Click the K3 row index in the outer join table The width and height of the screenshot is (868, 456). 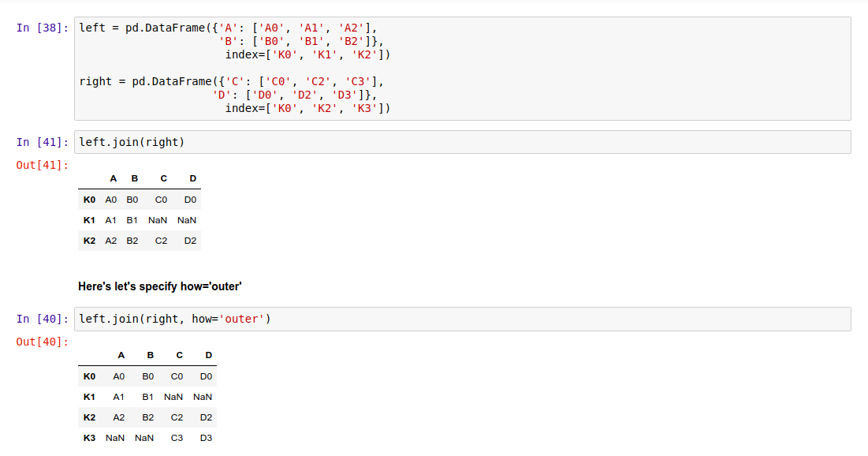point(89,437)
